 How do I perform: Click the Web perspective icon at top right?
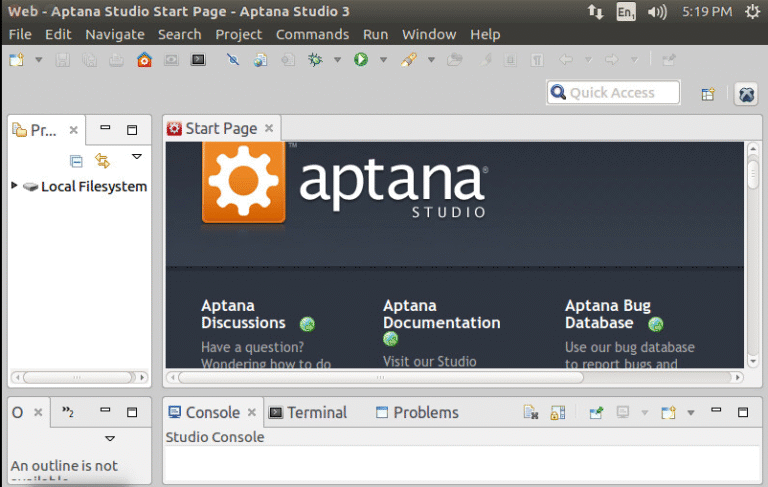click(x=745, y=94)
